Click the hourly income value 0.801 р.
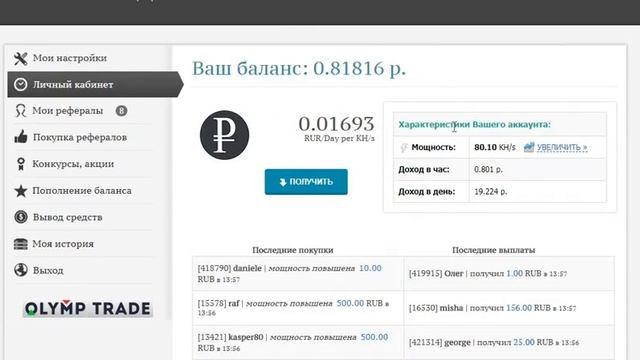 [488, 169]
